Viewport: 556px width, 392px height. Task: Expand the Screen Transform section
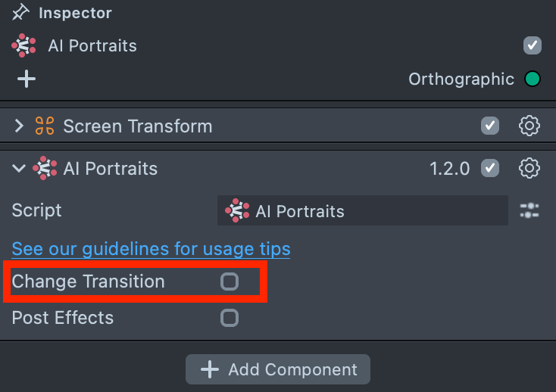pos(19,126)
